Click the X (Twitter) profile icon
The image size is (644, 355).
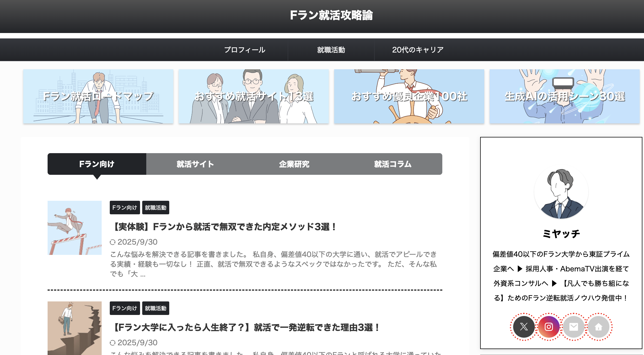point(524,327)
